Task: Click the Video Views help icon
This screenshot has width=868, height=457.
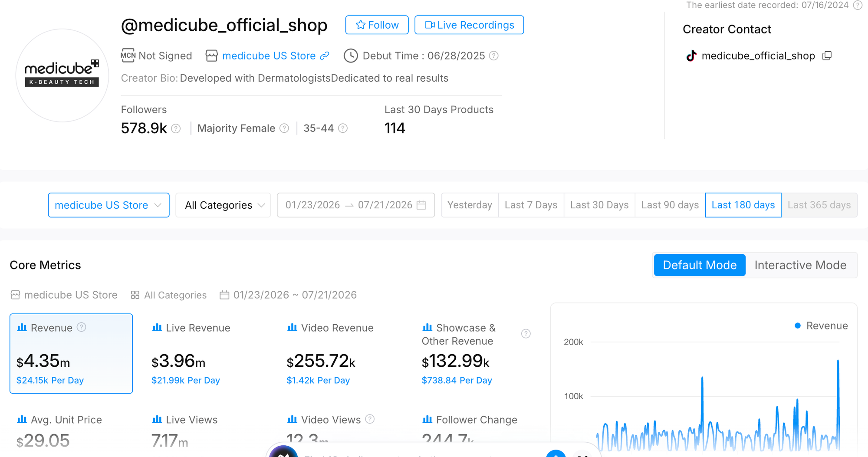Action: (370, 419)
